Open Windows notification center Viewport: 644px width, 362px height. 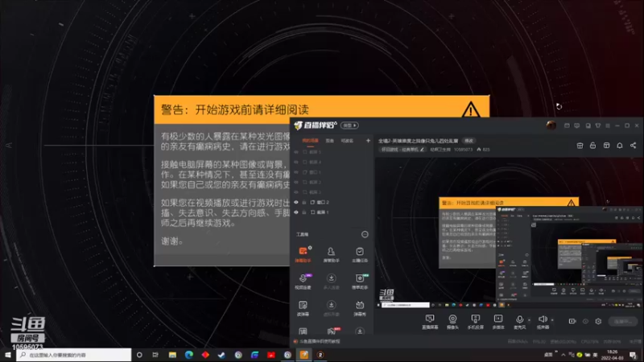[x=633, y=355]
